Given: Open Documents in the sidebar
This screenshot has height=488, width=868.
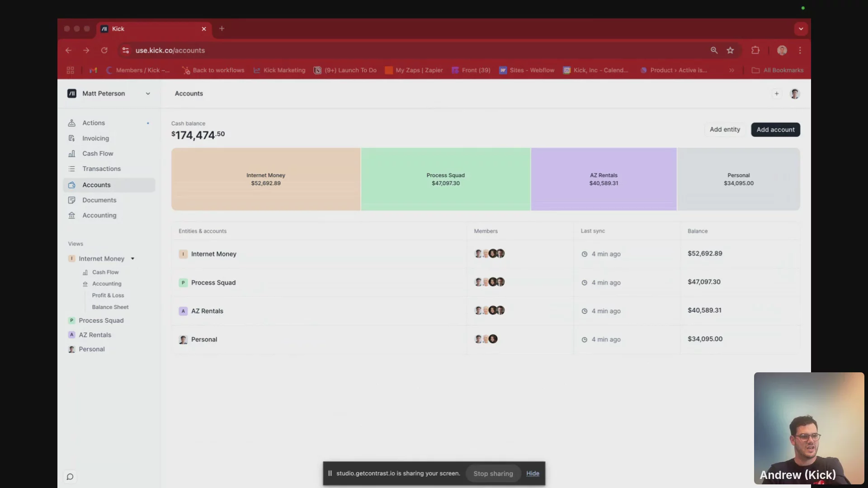Looking at the screenshot, I should pos(108,200).
